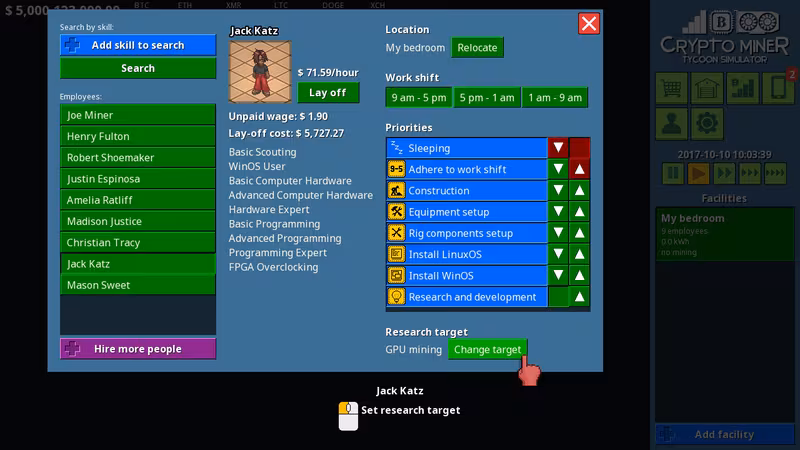Open the employees person icon

(671, 123)
